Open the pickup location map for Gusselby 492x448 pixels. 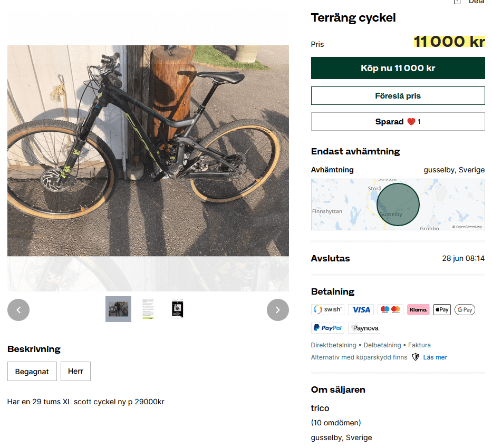coord(398,204)
